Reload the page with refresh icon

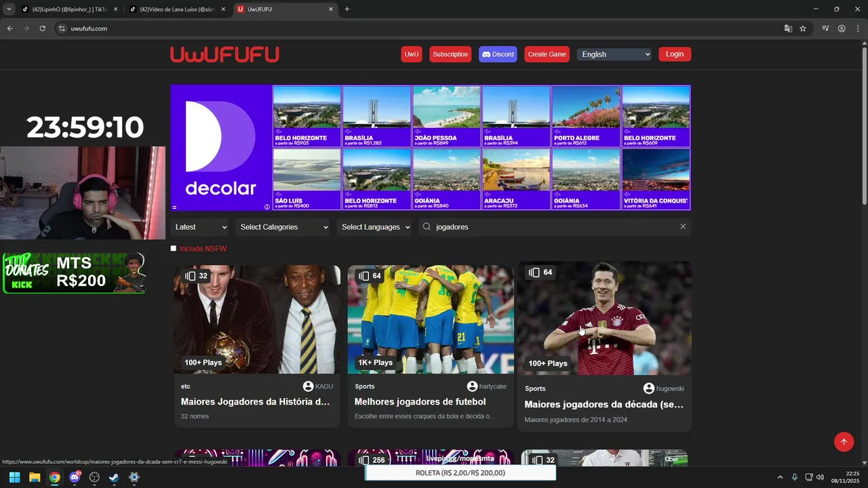[42, 28]
